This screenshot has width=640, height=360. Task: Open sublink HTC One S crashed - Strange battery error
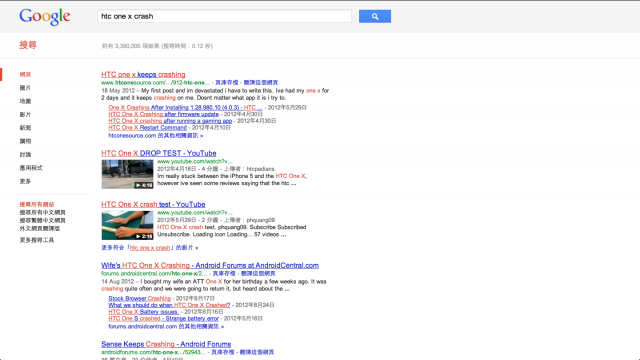(164, 318)
